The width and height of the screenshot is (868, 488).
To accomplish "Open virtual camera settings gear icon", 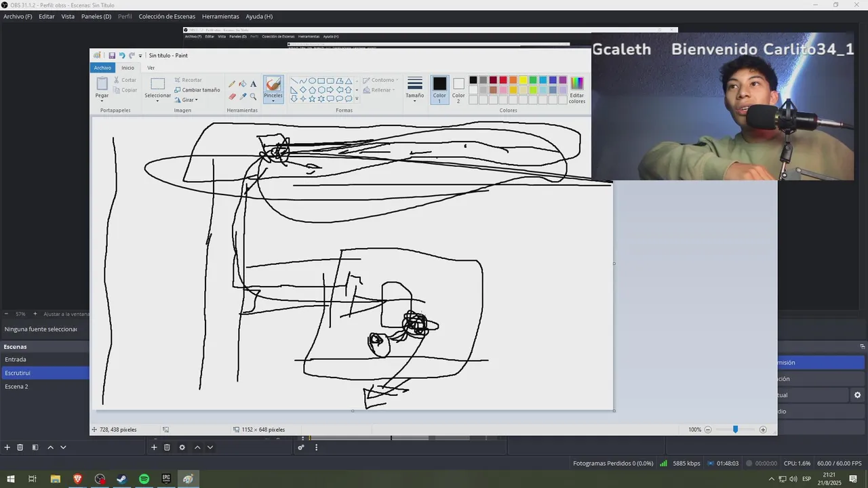I will pos(857,395).
